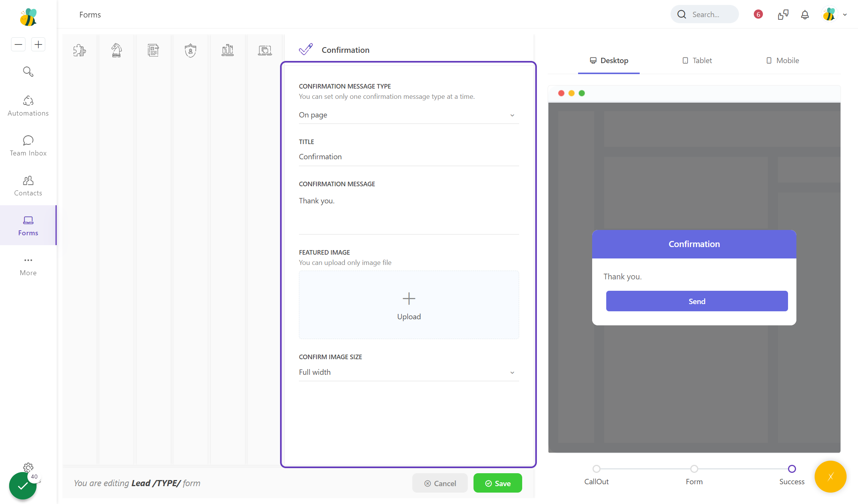Viewport: 858px width, 504px height.
Task: Open the chess knight strategy step icon
Action: [x=116, y=50]
